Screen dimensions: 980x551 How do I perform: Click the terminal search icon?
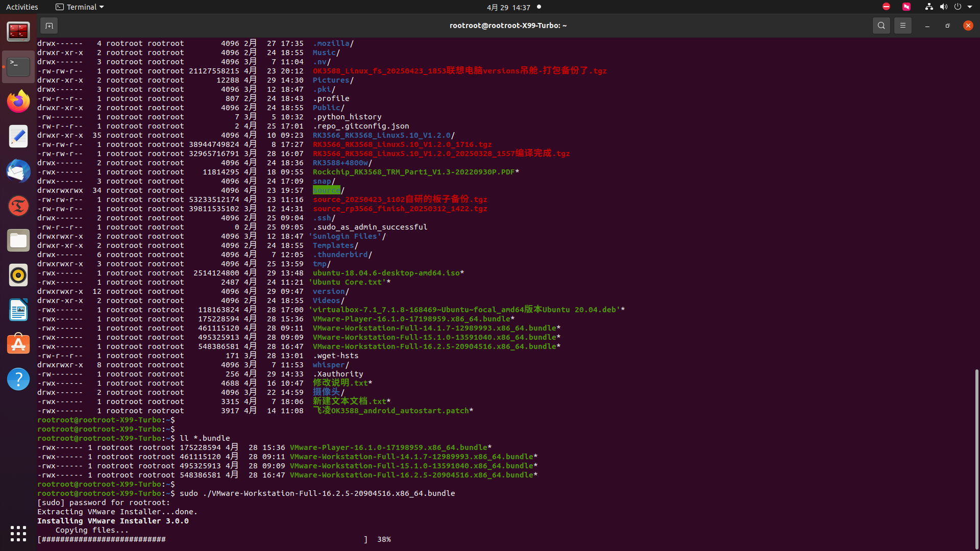tap(881, 26)
